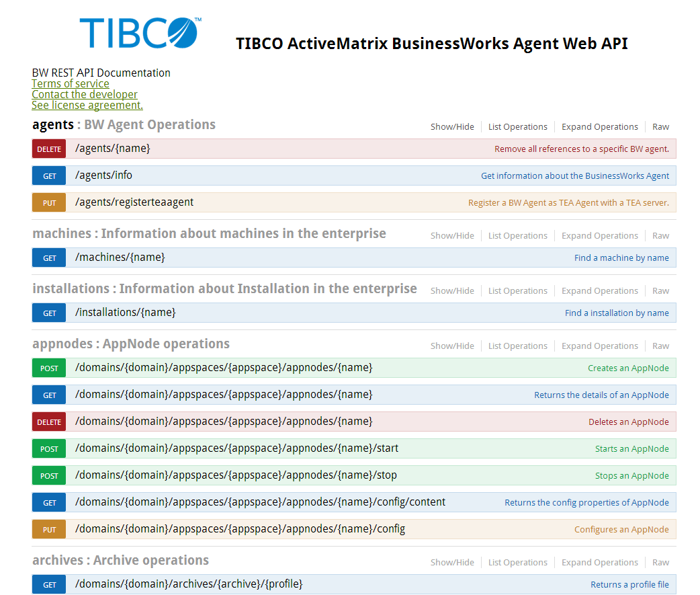Click 'Register a BW Agent as TEA Agent' description
Screen dimensions: 700x595
tap(568, 203)
